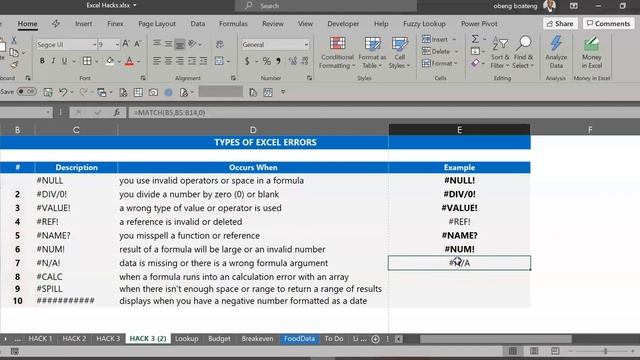
Task: Open the font size dropdown
Action: pyautogui.click(x=117, y=44)
